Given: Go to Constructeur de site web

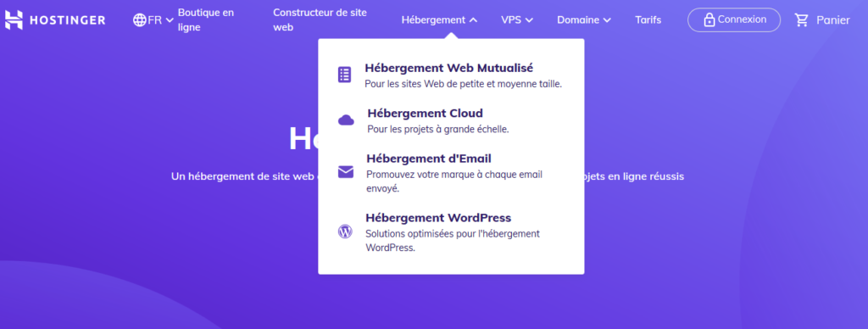Looking at the screenshot, I should tap(320, 20).
